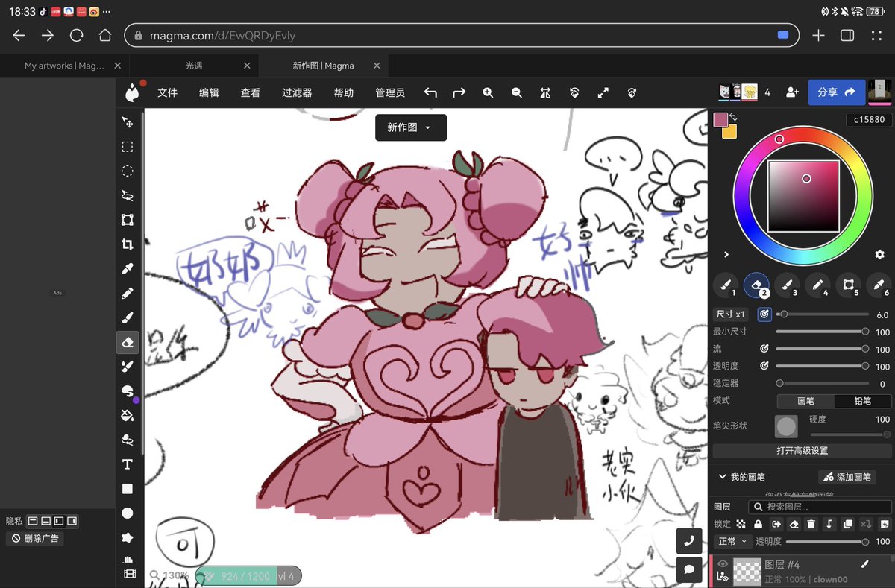Select the Brush tool in left toolbar

pos(128,317)
